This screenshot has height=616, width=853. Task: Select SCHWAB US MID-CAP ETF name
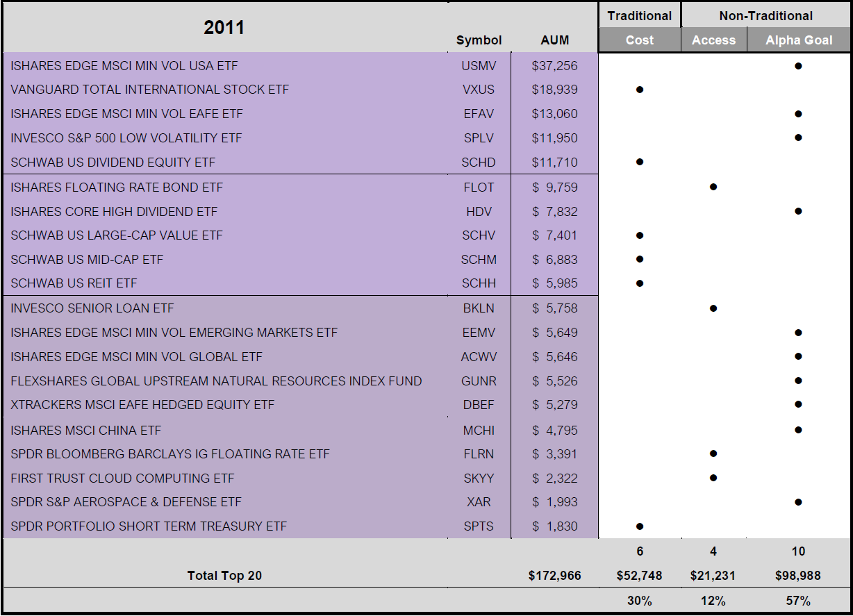click(x=87, y=260)
